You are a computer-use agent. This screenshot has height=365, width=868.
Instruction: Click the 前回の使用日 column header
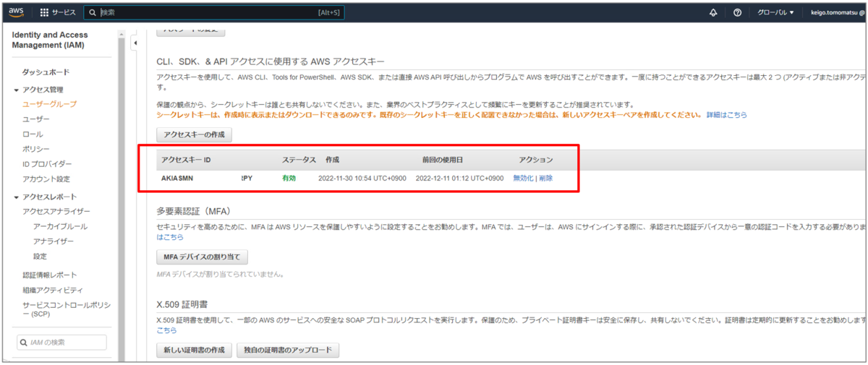point(443,160)
